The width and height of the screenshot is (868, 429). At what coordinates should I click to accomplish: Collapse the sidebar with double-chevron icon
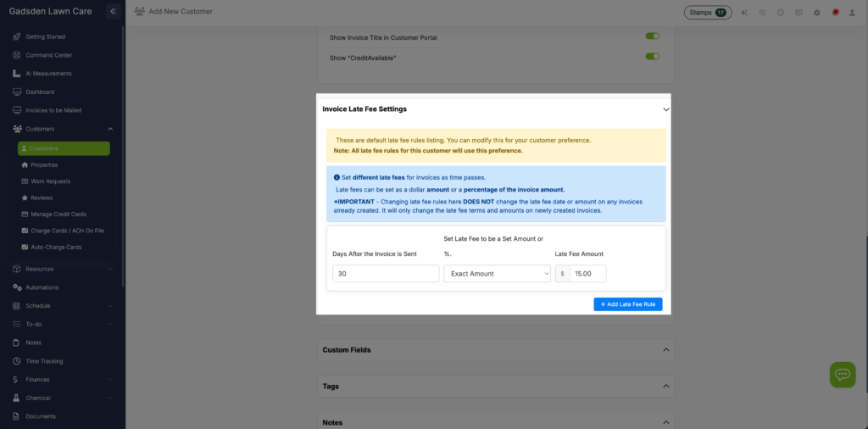(x=113, y=12)
